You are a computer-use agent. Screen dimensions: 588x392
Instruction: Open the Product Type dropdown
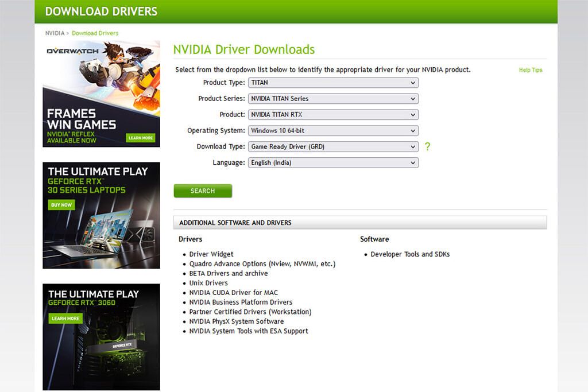(333, 83)
